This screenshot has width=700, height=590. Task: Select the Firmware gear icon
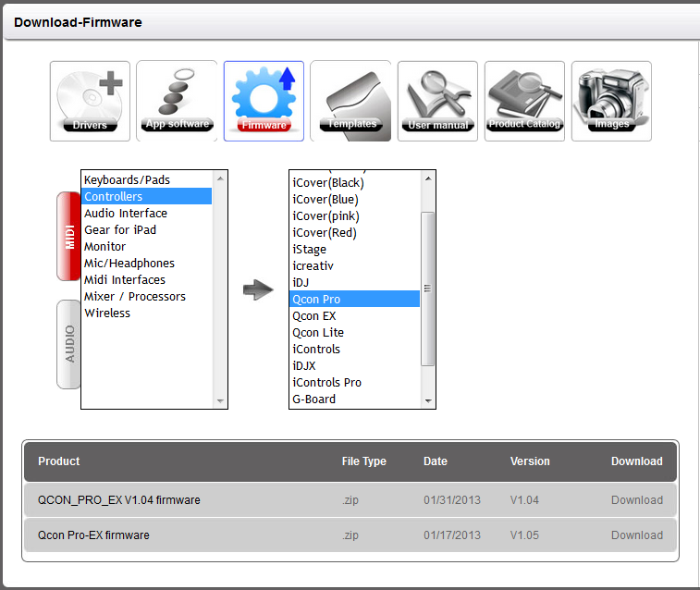click(x=264, y=102)
